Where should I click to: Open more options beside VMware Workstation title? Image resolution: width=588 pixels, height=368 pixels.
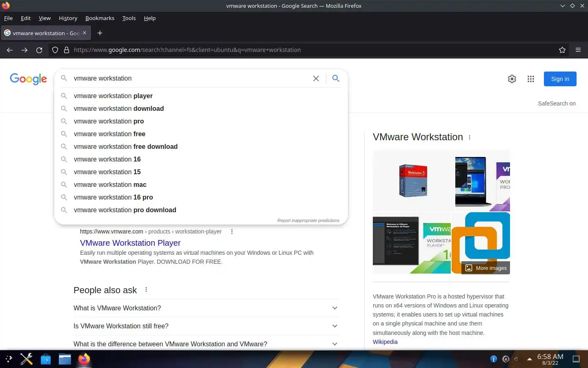(470, 137)
